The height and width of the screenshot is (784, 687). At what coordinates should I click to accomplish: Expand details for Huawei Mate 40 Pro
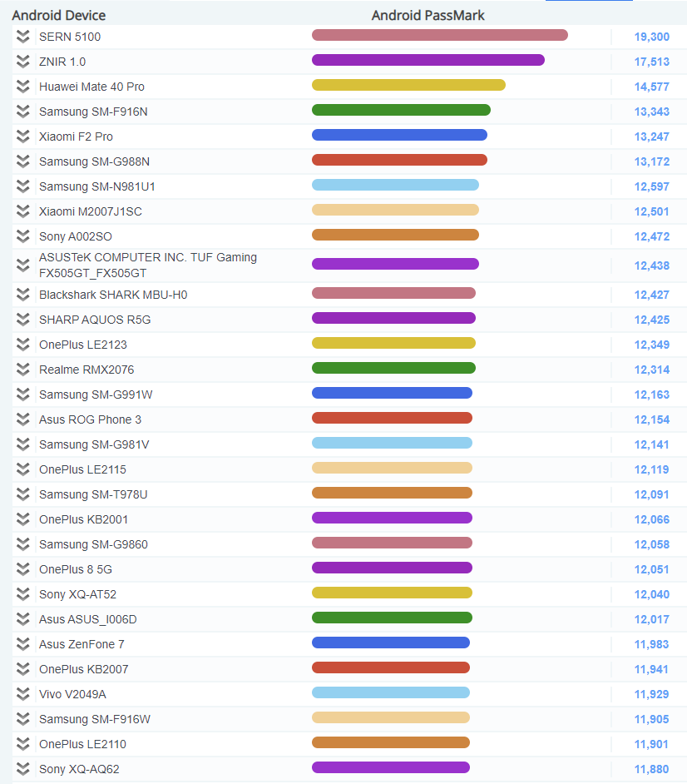(23, 87)
